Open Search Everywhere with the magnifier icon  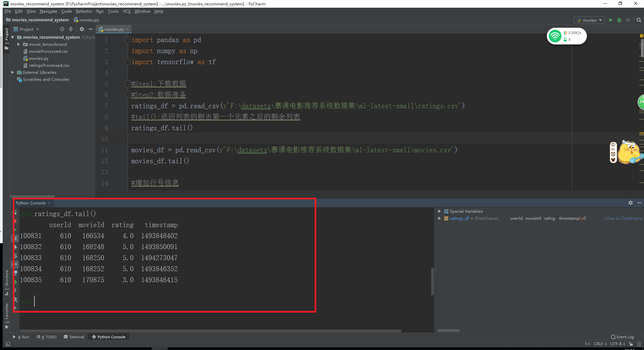(x=638, y=20)
